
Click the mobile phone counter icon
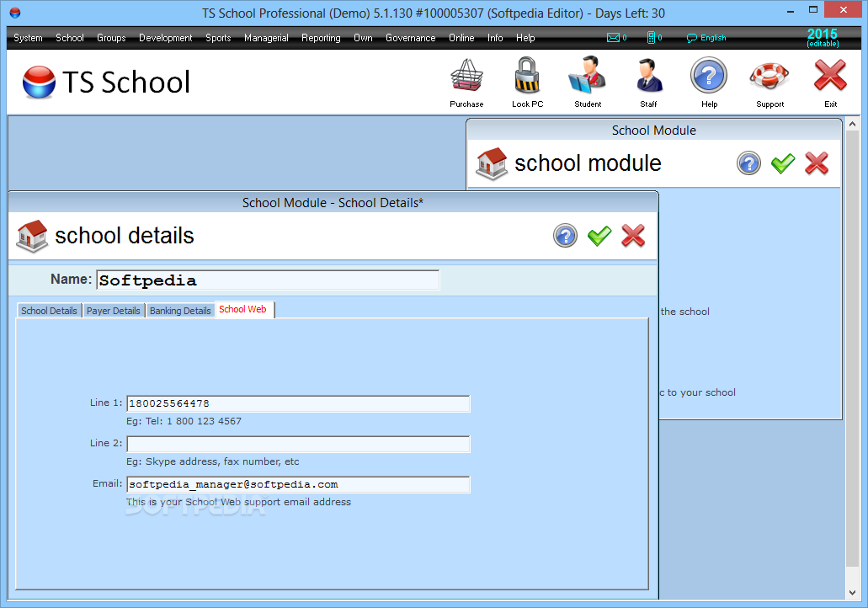click(x=654, y=38)
